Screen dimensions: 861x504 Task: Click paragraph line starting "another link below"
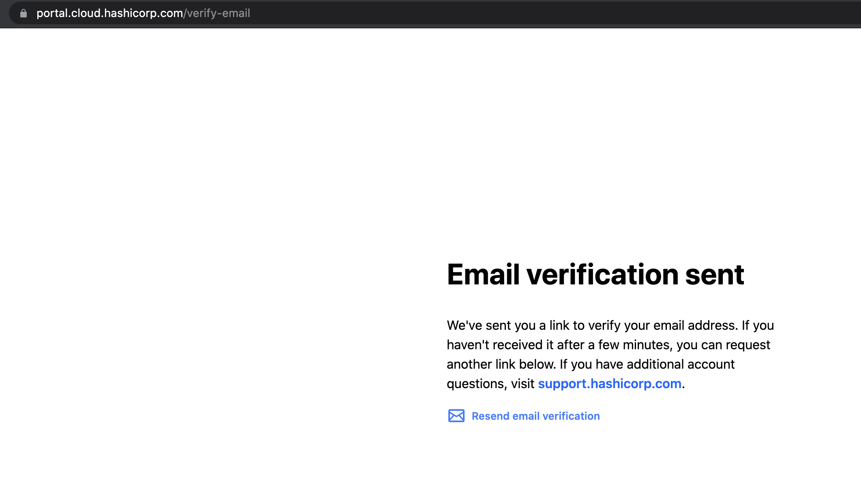[x=590, y=364]
